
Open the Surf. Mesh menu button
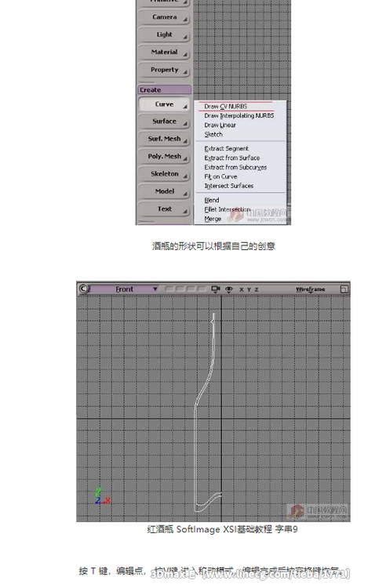tap(164, 139)
